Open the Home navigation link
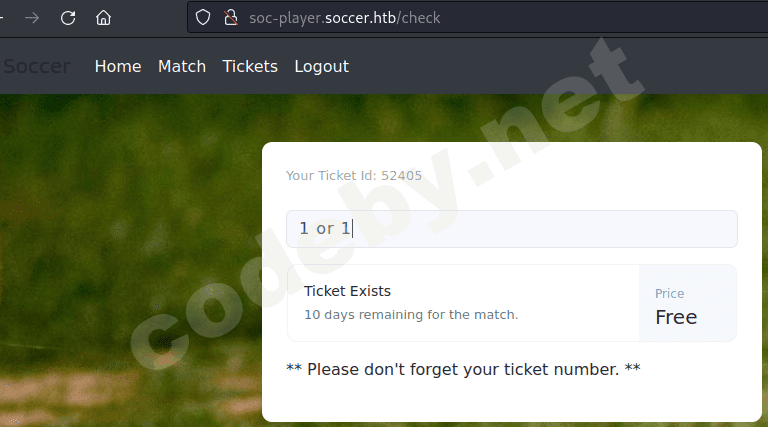The height and width of the screenshot is (427, 768). pyautogui.click(x=118, y=67)
